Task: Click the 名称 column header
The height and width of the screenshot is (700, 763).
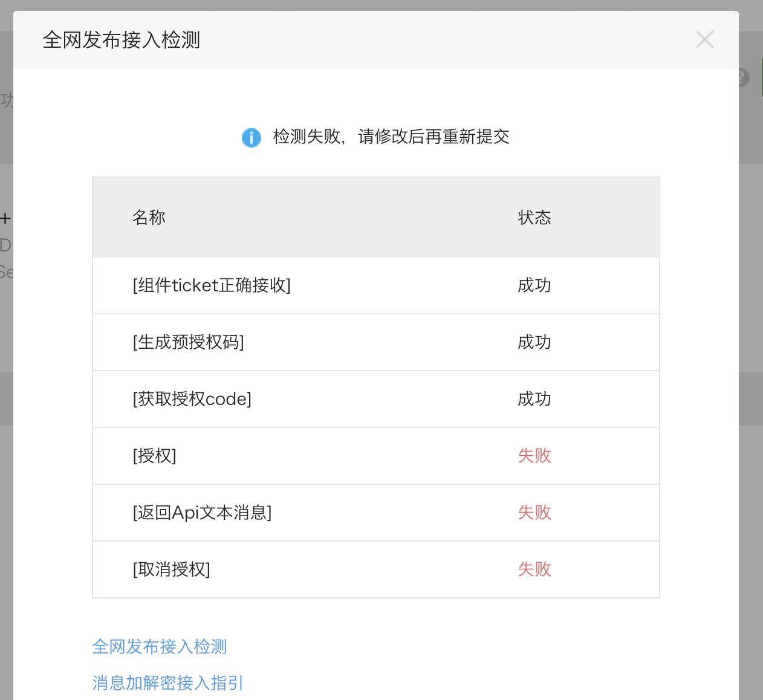Action: click(x=149, y=218)
